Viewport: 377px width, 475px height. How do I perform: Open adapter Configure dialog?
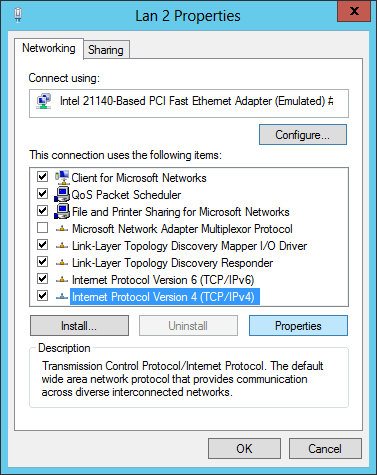[x=303, y=135]
